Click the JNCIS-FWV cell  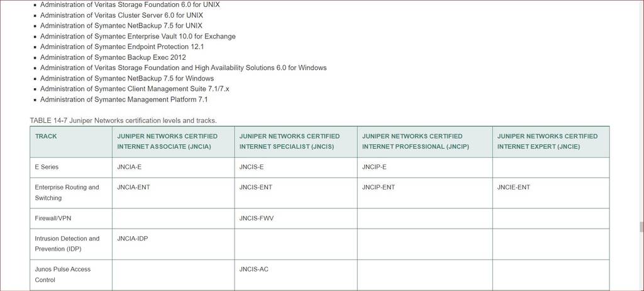pyautogui.click(x=296, y=219)
